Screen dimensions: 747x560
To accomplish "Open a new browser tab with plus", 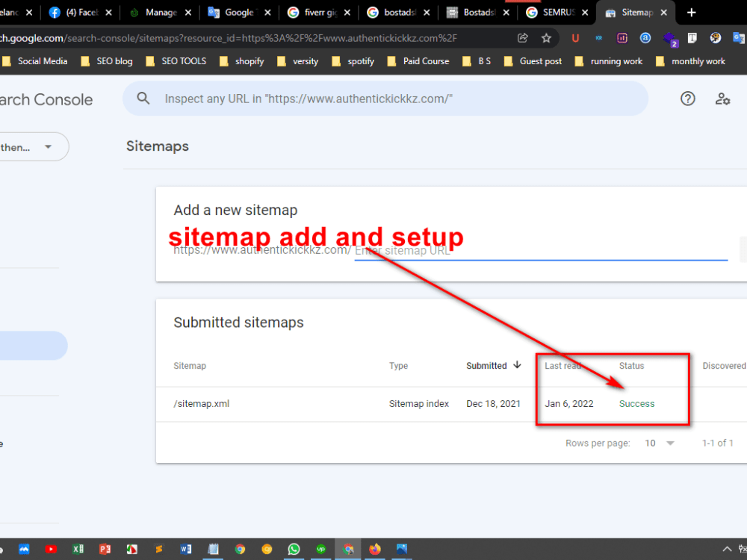I will pyautogui.click(x=691, y=13).
